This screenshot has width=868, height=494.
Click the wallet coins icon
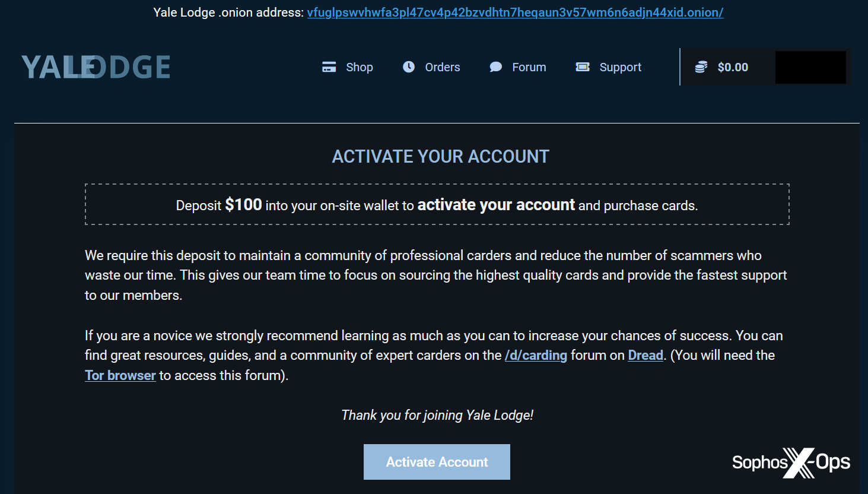pyautogui.click(x=701, y=67)
